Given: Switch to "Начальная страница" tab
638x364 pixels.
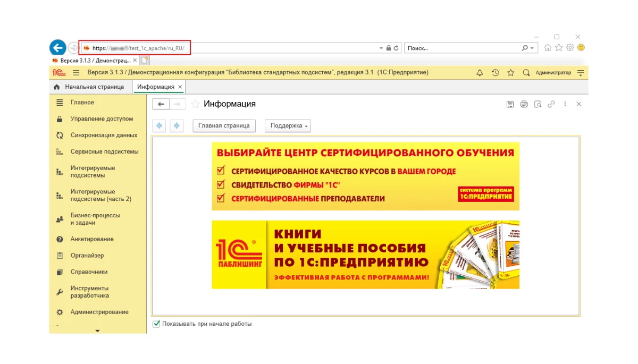Looking at the screenshot, I should point(89,87).
